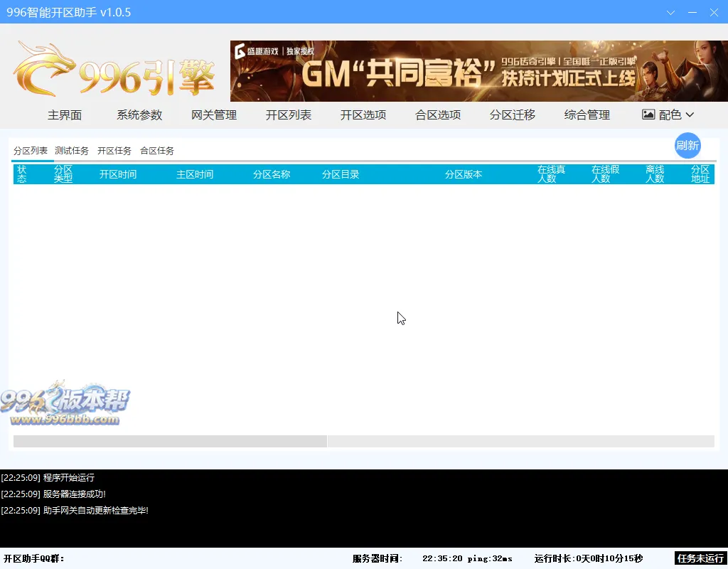Click the picture icon beside 配色
The height and width of the screenshot is (569, 728).
(x=648, y=115)
